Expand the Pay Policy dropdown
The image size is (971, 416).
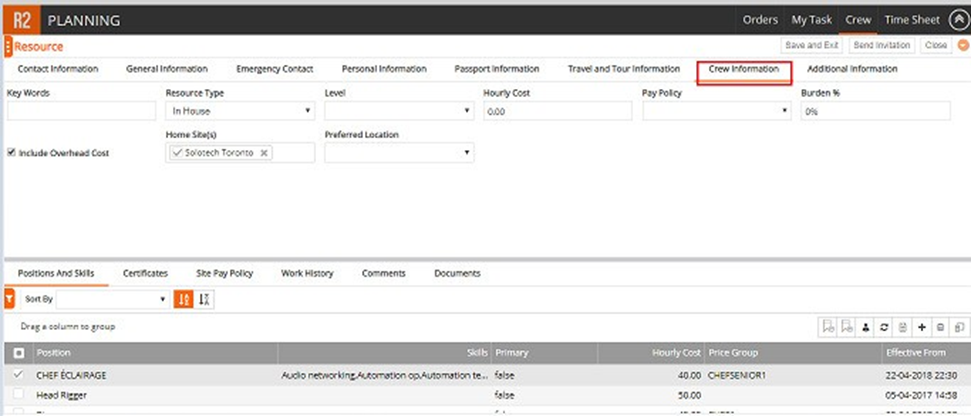click(x=716, y=111)
